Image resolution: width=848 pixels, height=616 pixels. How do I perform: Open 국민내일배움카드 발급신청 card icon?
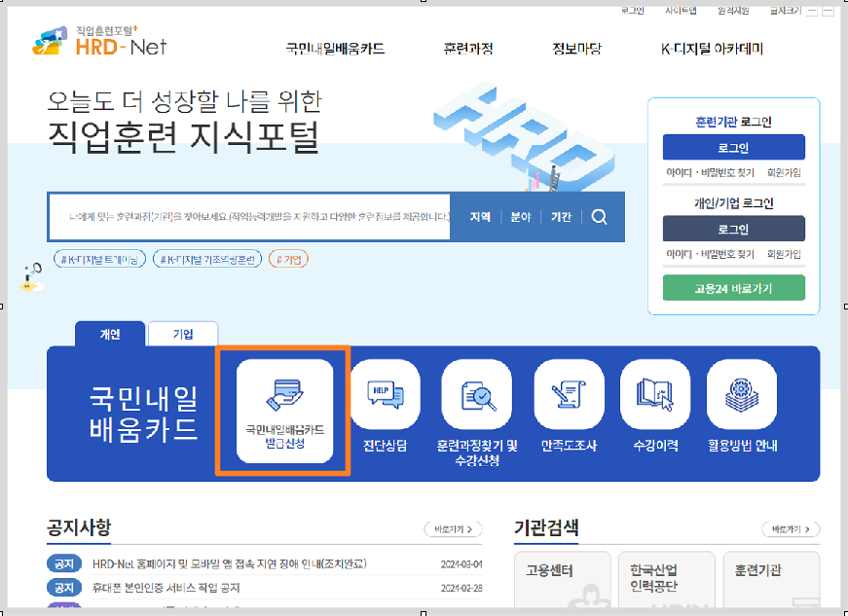point(284,411)
